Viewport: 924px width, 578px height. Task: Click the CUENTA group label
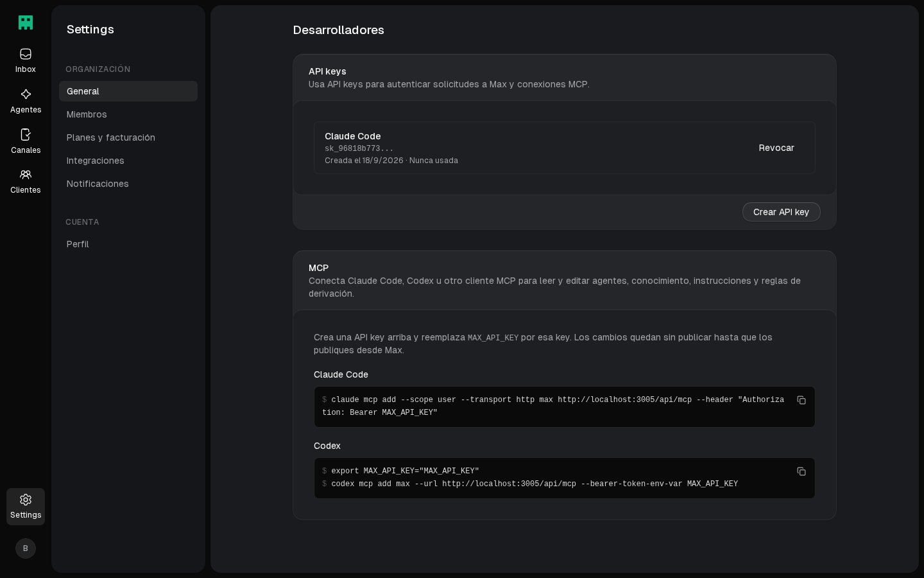click(82, 222)
